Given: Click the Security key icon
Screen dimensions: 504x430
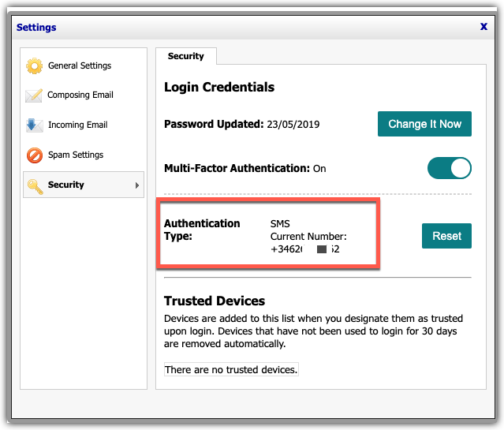Looking at the screenshot, I should click(x=34, y=185).
